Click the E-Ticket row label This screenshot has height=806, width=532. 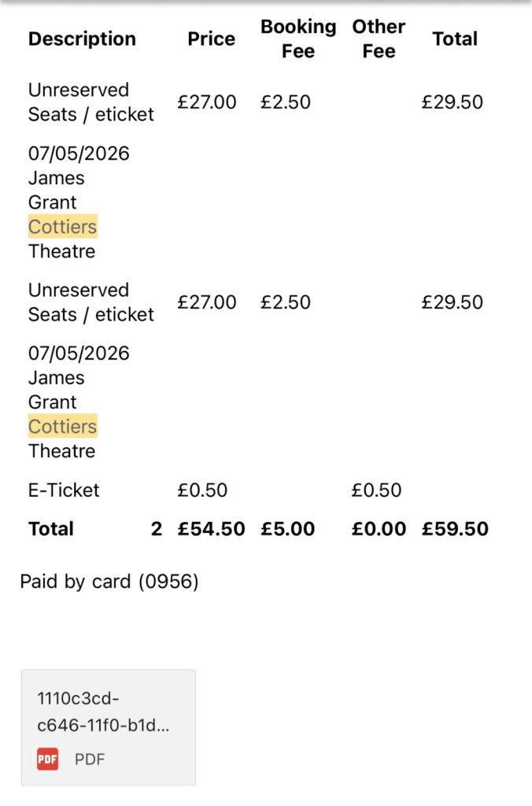64,490
